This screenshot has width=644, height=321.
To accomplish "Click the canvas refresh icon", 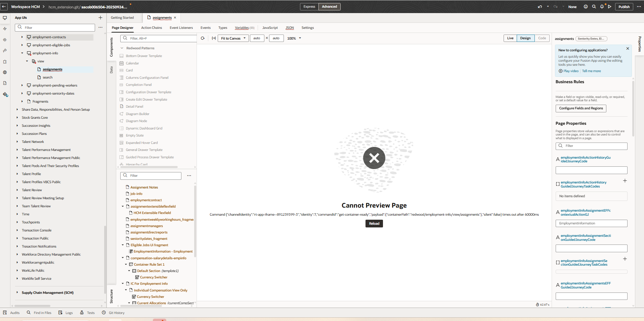I will 203,38.
